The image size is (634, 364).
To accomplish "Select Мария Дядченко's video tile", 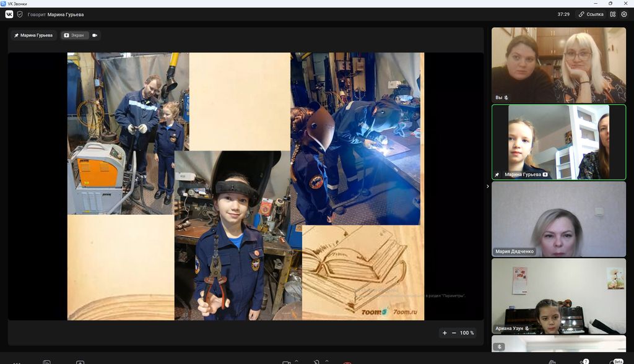I will (x=558, y=219).
